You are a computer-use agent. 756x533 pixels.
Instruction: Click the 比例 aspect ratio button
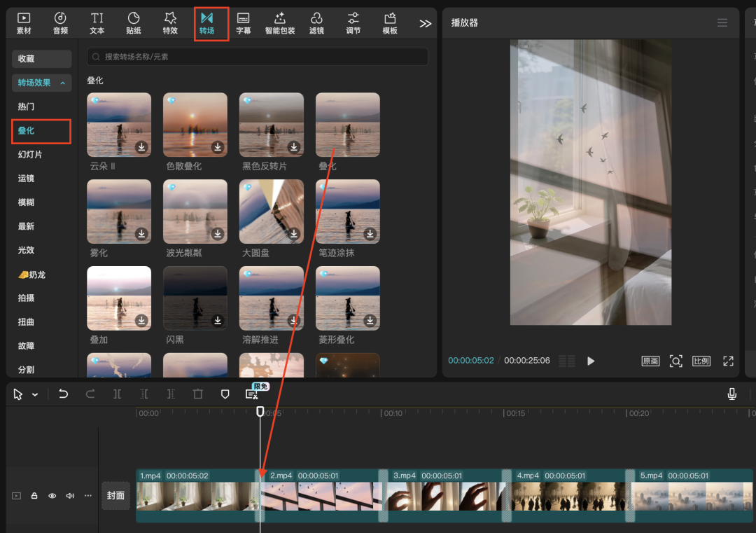[x=701, y=361]
